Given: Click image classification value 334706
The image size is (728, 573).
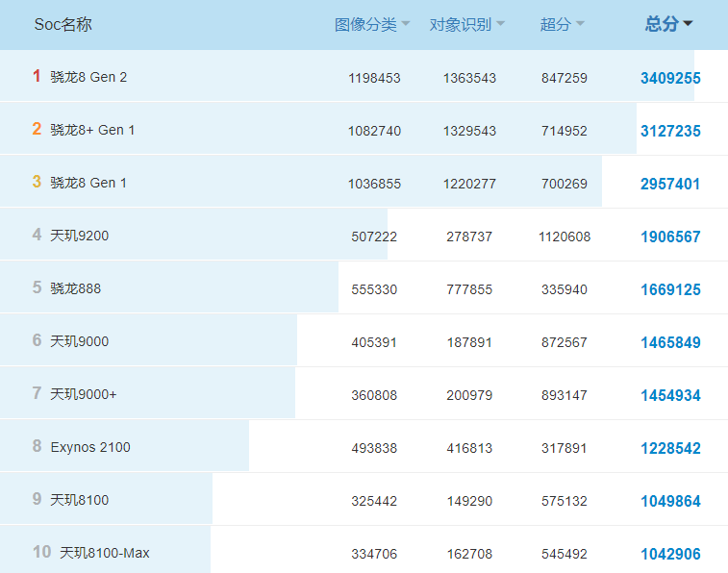Looking at the screenshot, I should tap(374, 554).
